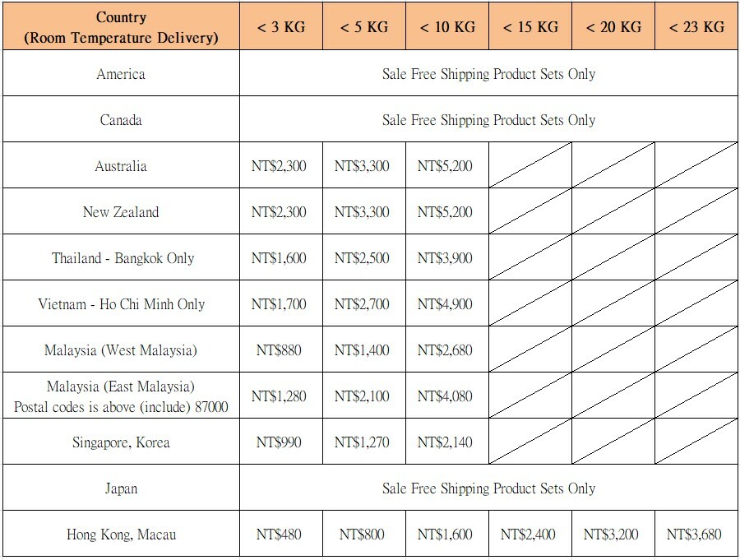Image resolution: width=740 pixels, height=560 pixels.
Task: Click Vietnam's NT$2,700 price cell
Action: pos(363,304)
